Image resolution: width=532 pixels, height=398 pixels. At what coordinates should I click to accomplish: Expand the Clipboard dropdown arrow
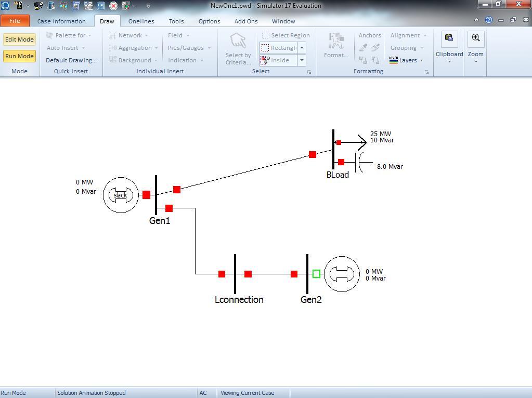point(449,62)
